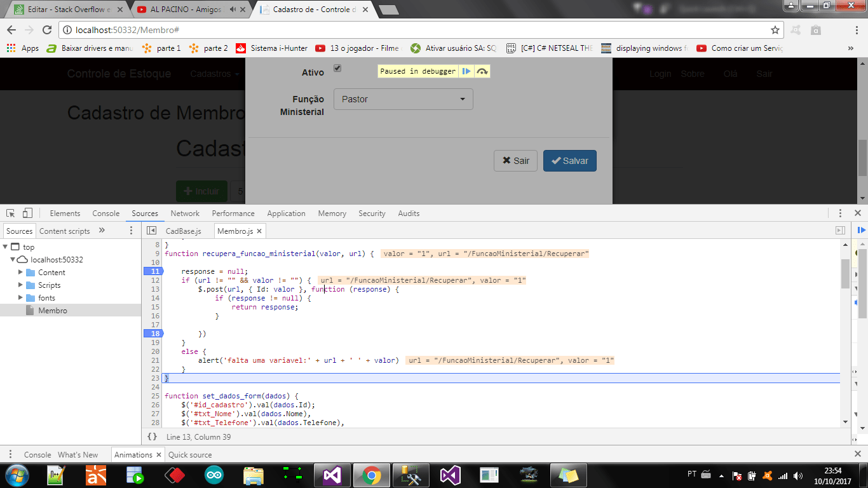Resume script execution in the paused overlay
868x488 pixels.
(466, 71)
